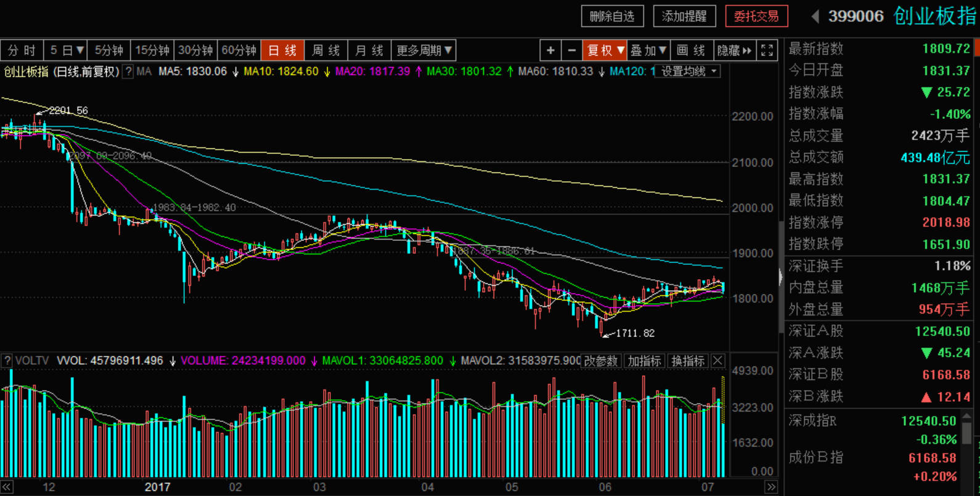Click the 今日开盘 value 1831.37
The width and height of the screenshot is (980, 496).
946,71
